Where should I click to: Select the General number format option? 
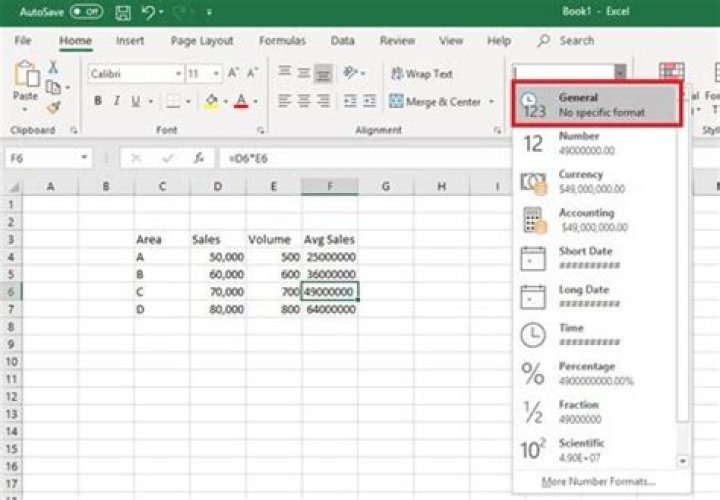[596, 104]
